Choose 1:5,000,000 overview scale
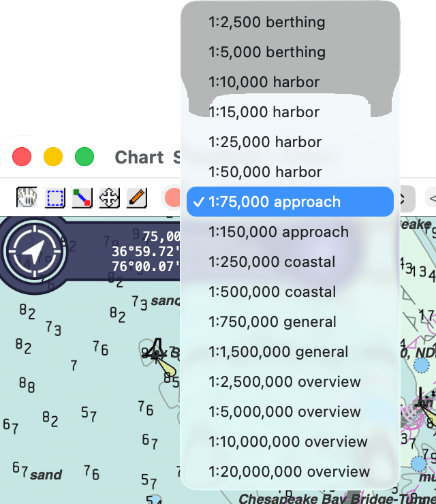This screenshot has height=504, width=436. [290, 411]
